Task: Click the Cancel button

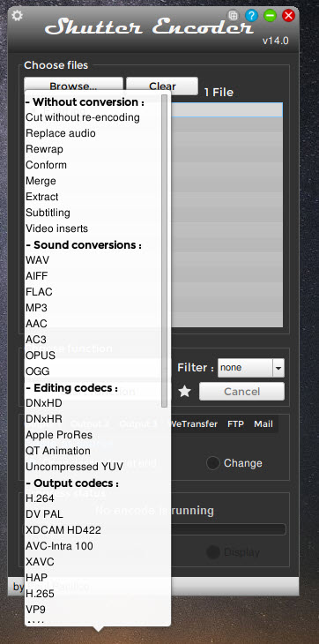Action: point(242,392)
